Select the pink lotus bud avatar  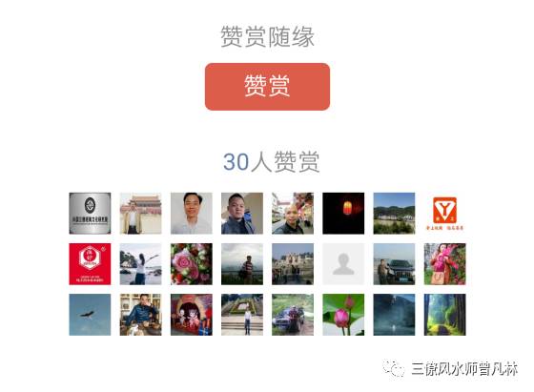[343, 315]
